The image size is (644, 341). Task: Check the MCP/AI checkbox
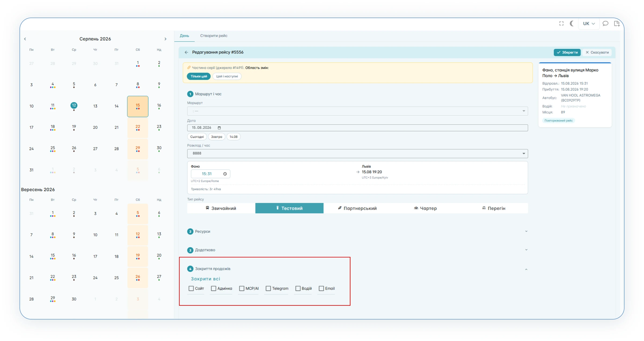click(242, 288)
